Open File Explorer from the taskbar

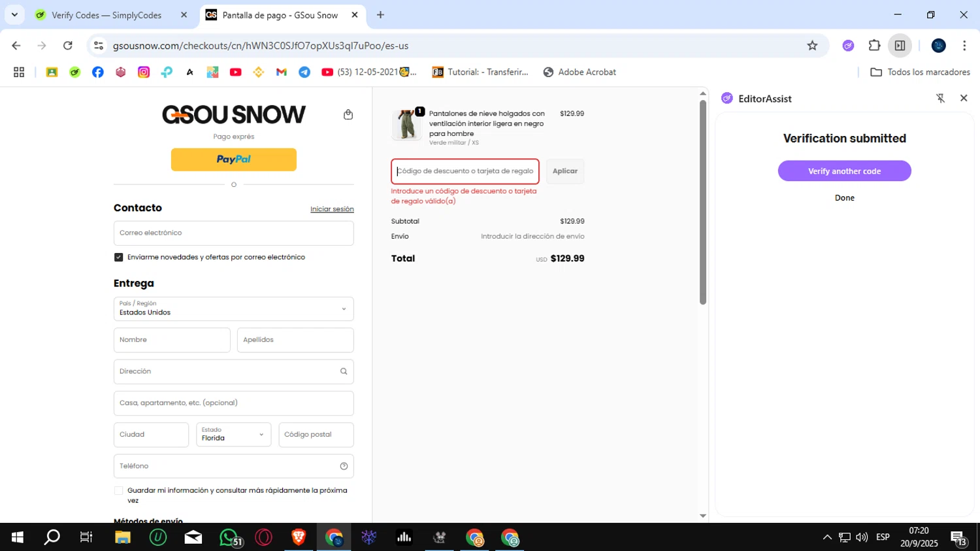[123, 537]
